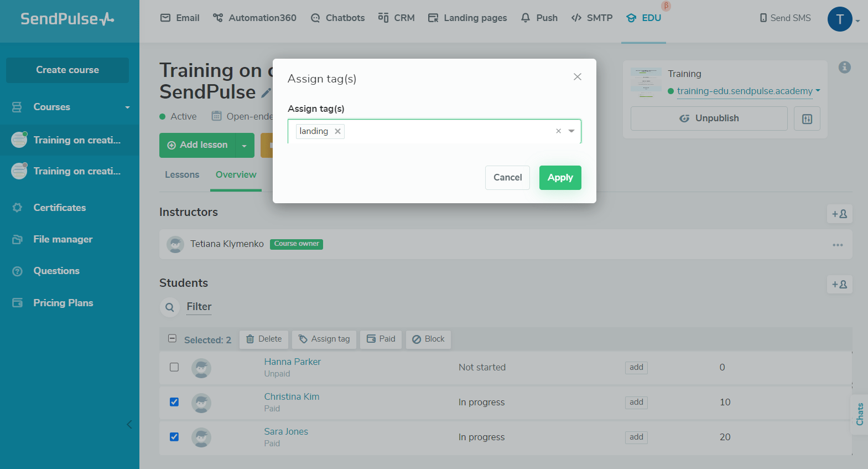Open the first Training on creati... course

[70, 140]
